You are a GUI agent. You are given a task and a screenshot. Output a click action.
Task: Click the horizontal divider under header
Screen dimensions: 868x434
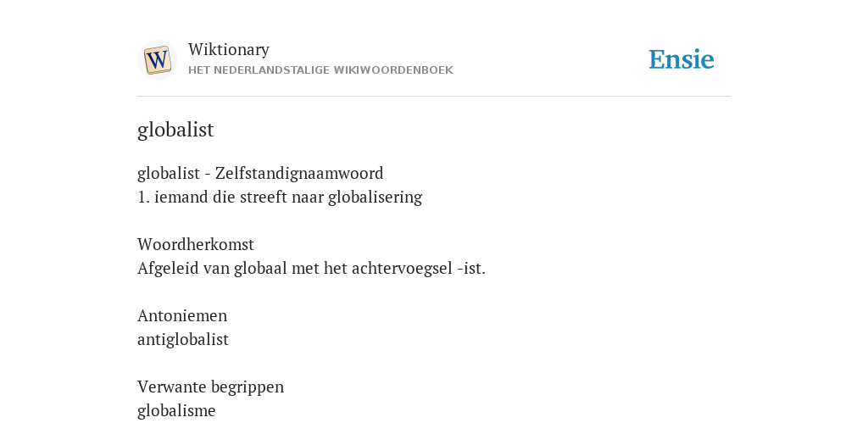point(434,97)
